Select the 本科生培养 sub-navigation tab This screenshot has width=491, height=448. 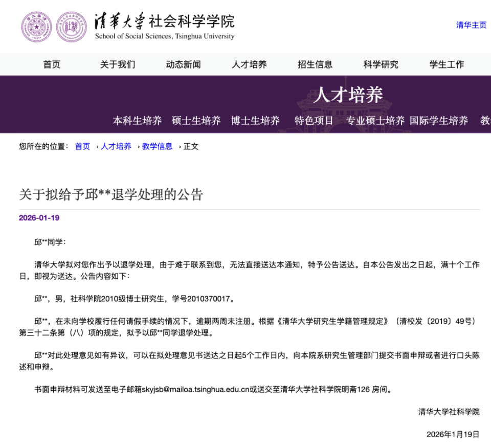pyautogui.click(x=136, y=121)
